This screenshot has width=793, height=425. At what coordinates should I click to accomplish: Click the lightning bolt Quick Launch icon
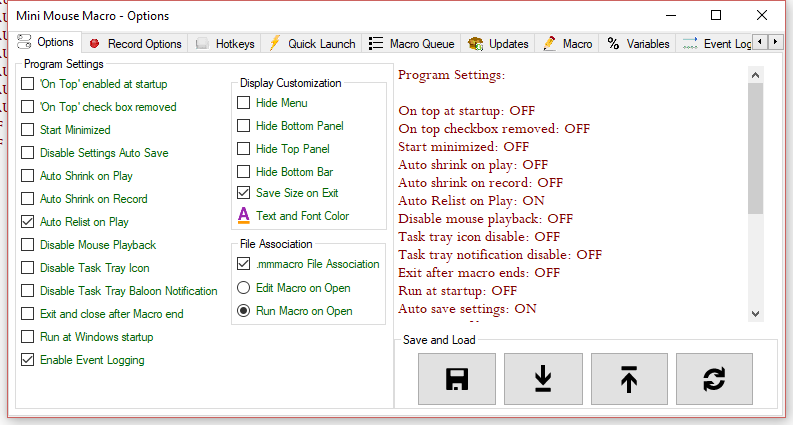275,43
